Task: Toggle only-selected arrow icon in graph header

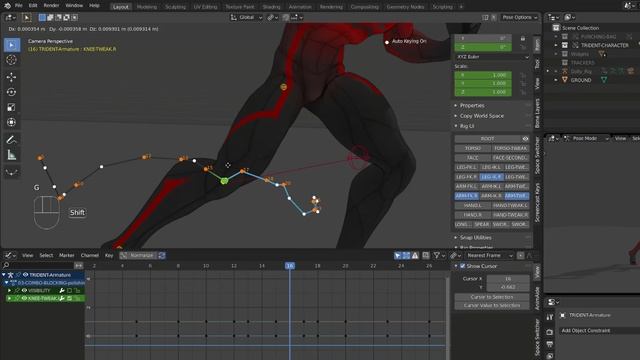Action: pyautogui.click(x=398, y=256)
